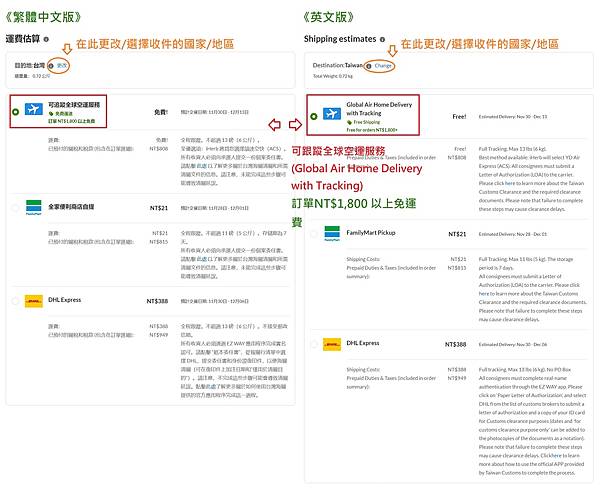Click 'here' link in Global Air description
The height and width of the screenshot is (491, 600).
[510, 183]
